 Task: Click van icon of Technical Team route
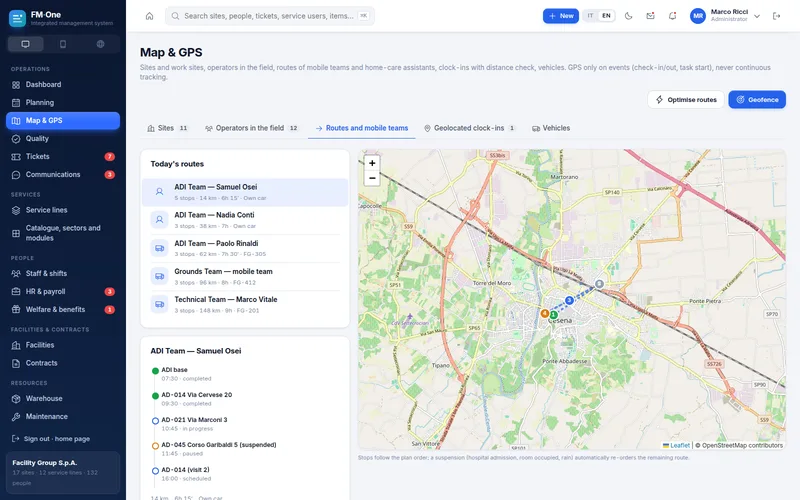pyautogui.click(x=159, y=305)
